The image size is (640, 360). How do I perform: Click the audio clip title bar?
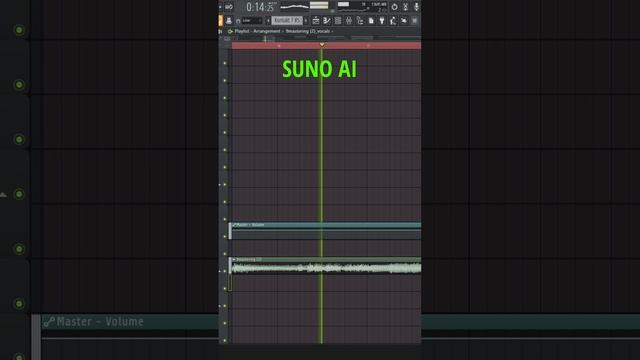pyautogui.click(x=326, y=260)
